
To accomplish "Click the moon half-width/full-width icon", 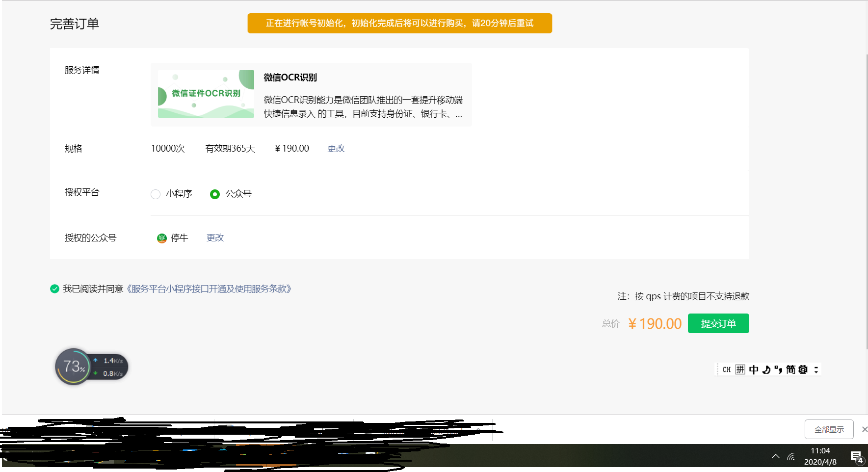I will 766,369.
